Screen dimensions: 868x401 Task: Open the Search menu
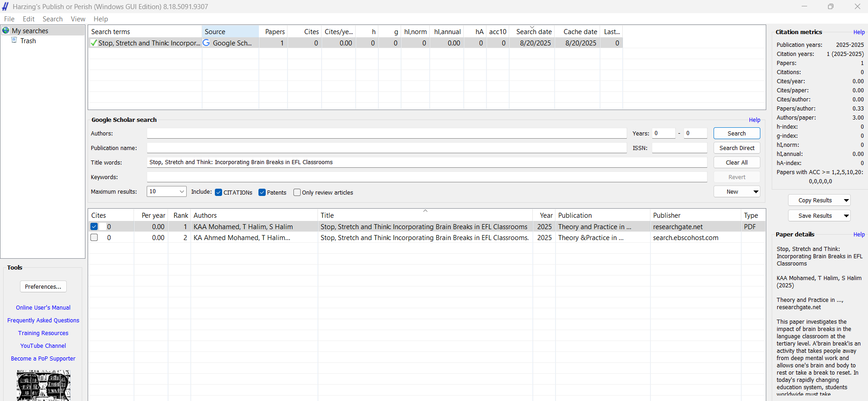pyautogui.click(x=53, y=19)
